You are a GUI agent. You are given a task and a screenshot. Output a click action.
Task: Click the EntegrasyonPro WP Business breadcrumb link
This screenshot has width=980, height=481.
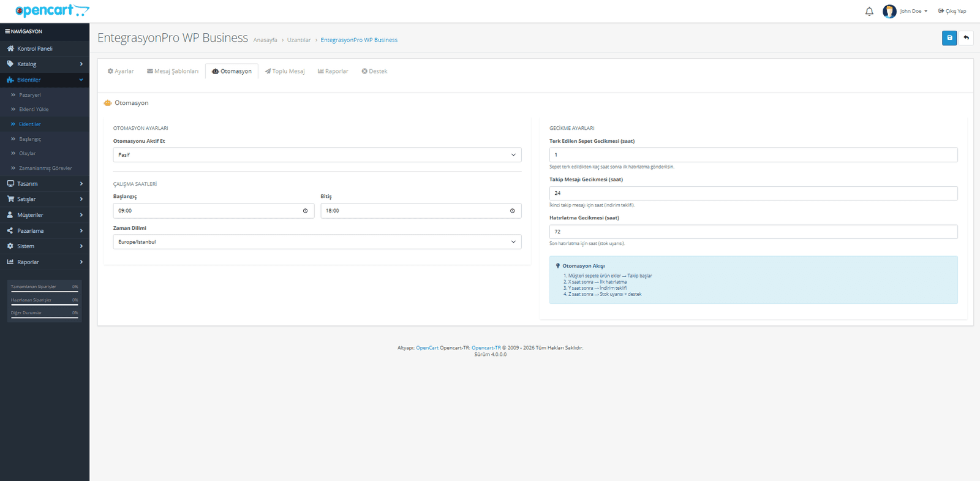click(359, 40)
